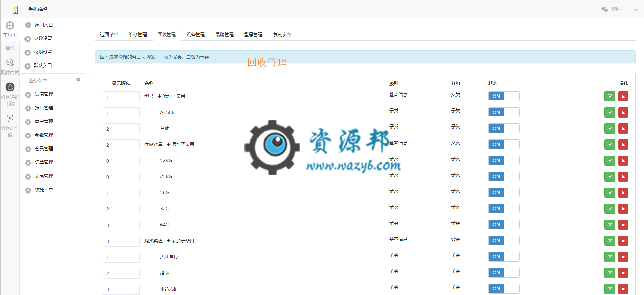Open 参数设置 in the sidebar

point(43,38)
